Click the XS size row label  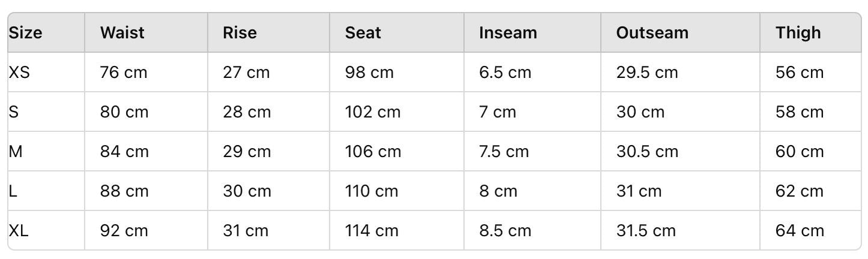(x=19, y=73)
